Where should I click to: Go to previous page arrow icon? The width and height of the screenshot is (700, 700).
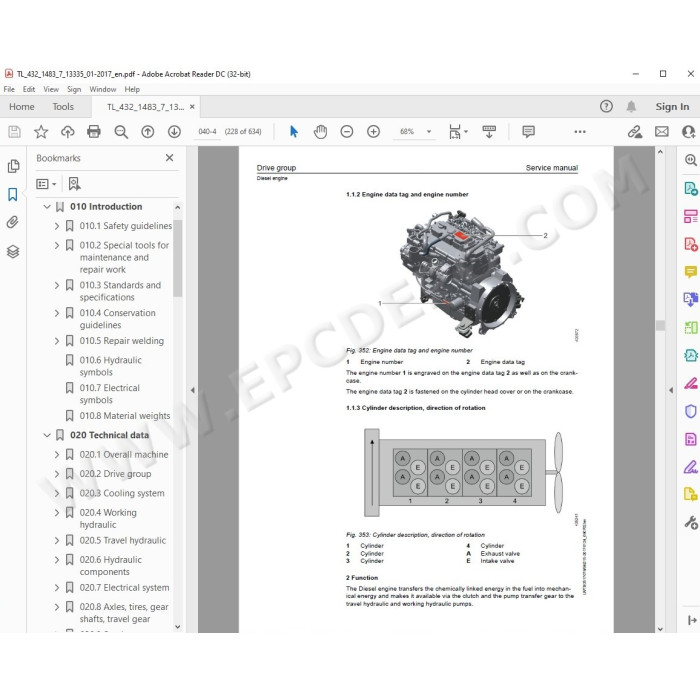click(148, 132)
